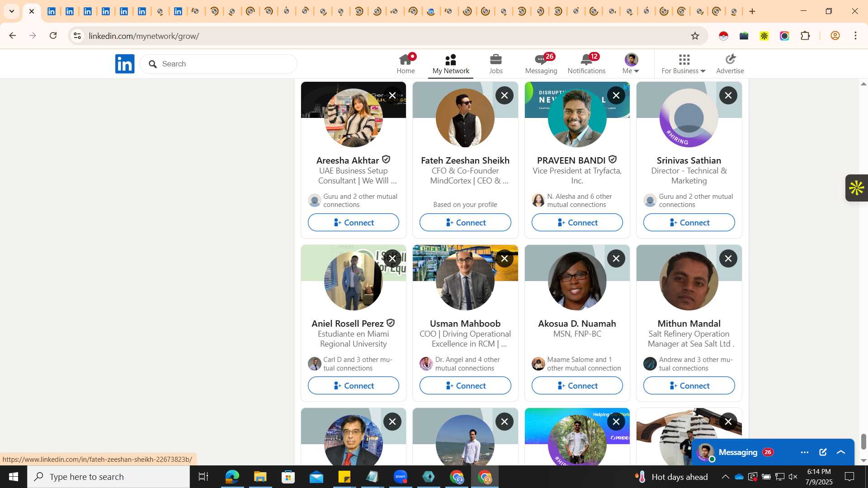The height and width of the screenshot is (488, 868).
Task: Open Messaging with 26 unread
Action: (x=541, y=64)
